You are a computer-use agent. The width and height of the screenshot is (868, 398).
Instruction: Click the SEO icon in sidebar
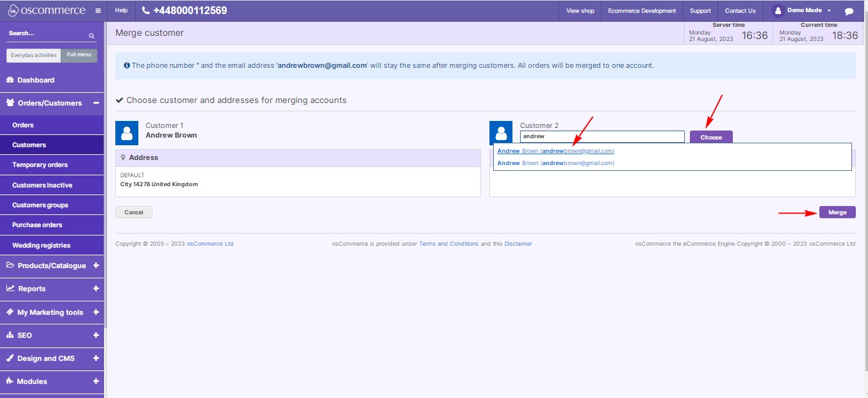(9, 335)
